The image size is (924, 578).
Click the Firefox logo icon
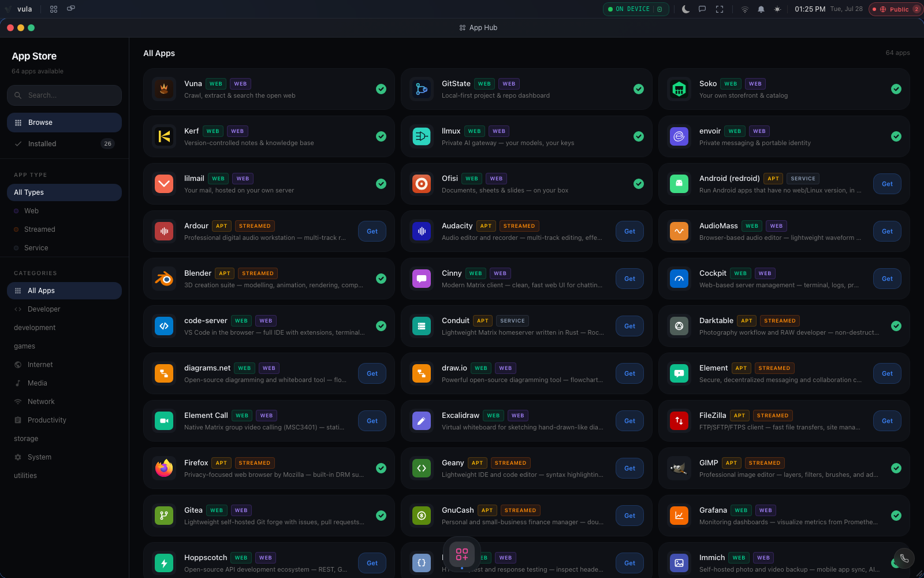pos(164,468)
